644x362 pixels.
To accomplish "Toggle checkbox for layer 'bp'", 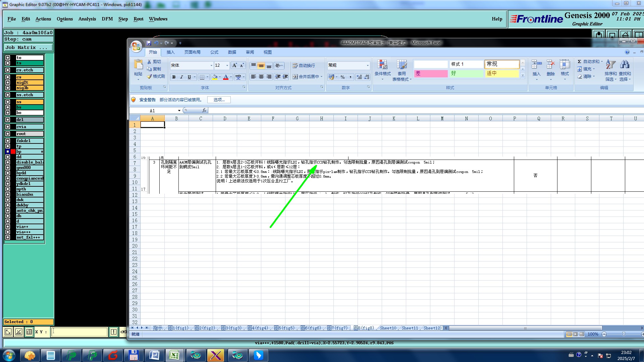I will (8, 152).
